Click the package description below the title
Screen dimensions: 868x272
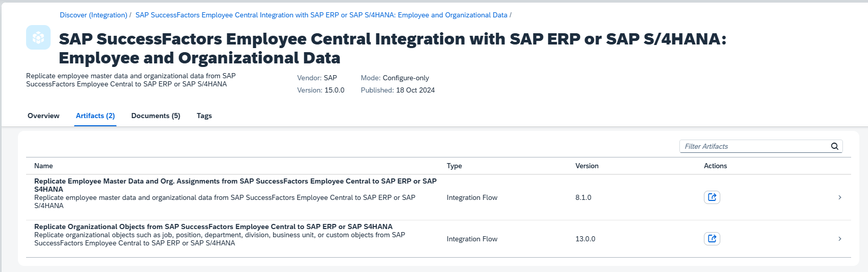pyautogui.click(x=131, y=80)
